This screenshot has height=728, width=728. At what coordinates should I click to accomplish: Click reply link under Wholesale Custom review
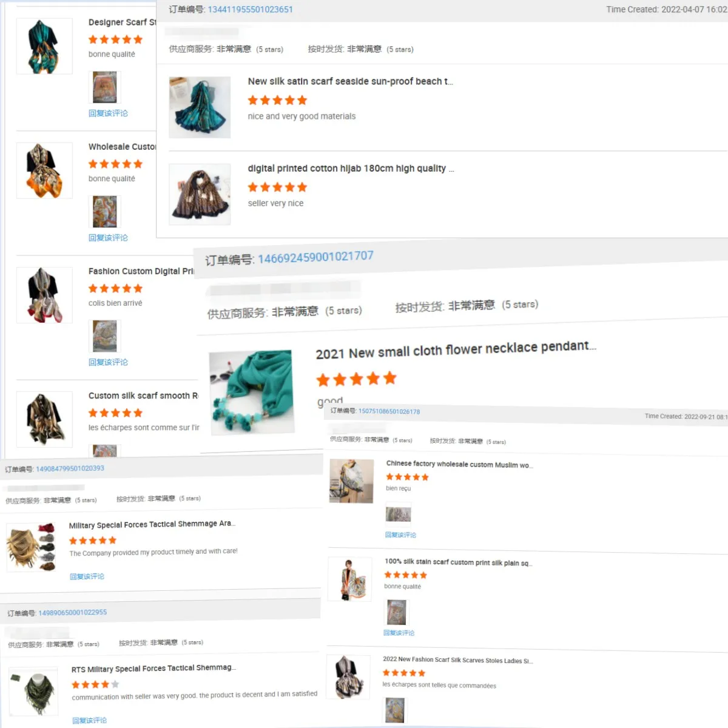tap(108, 238)
